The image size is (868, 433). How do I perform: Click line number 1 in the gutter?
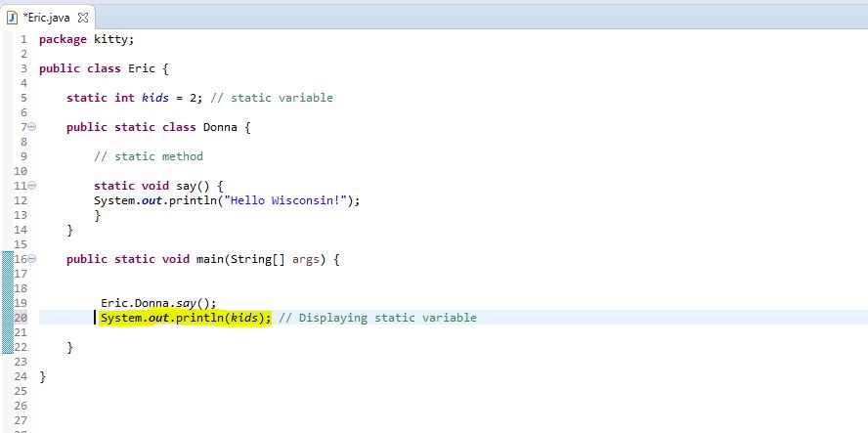click(23, 40)
